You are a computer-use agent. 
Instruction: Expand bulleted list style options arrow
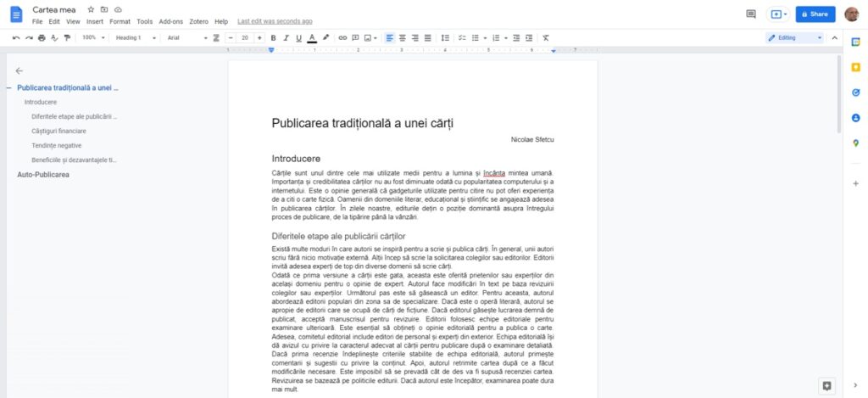(x=485, y=37)
